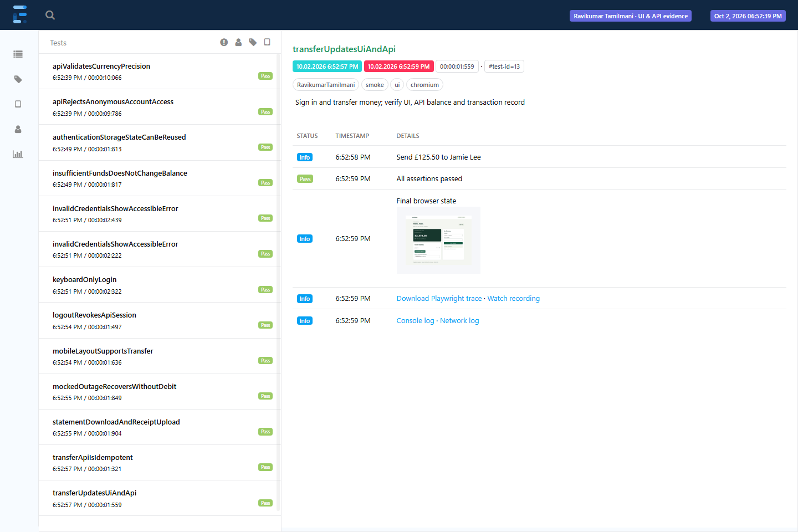Click the green start time badge
Screen dimensions: 798x532
[x=327, y=66]
